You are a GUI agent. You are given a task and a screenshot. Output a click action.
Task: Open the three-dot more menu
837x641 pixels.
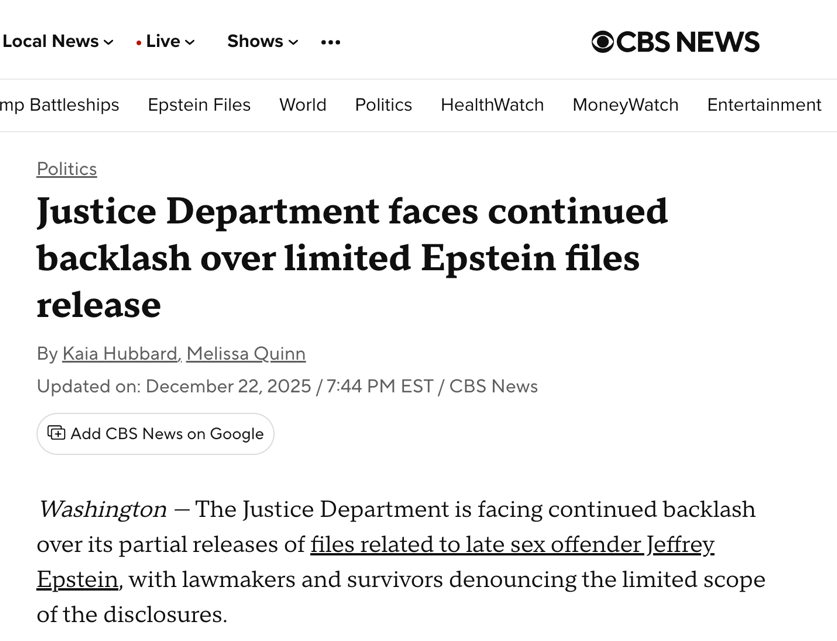point(331,42)
